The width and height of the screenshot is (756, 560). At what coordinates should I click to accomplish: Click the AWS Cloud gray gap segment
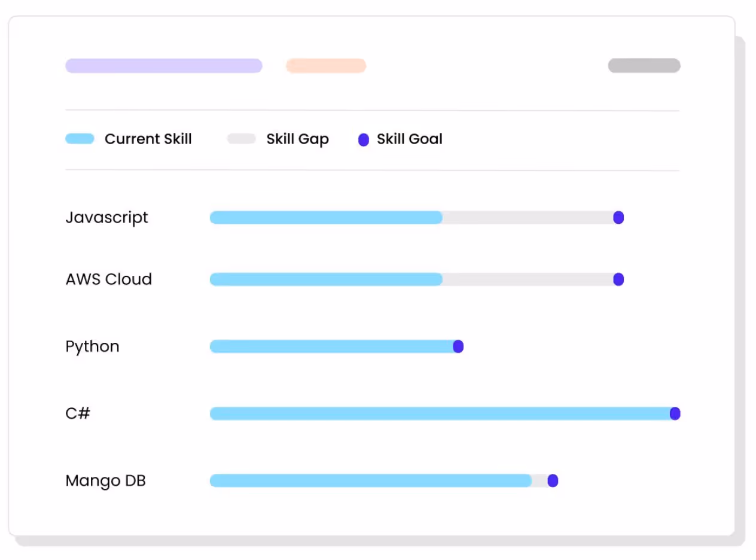coord(528,279)
